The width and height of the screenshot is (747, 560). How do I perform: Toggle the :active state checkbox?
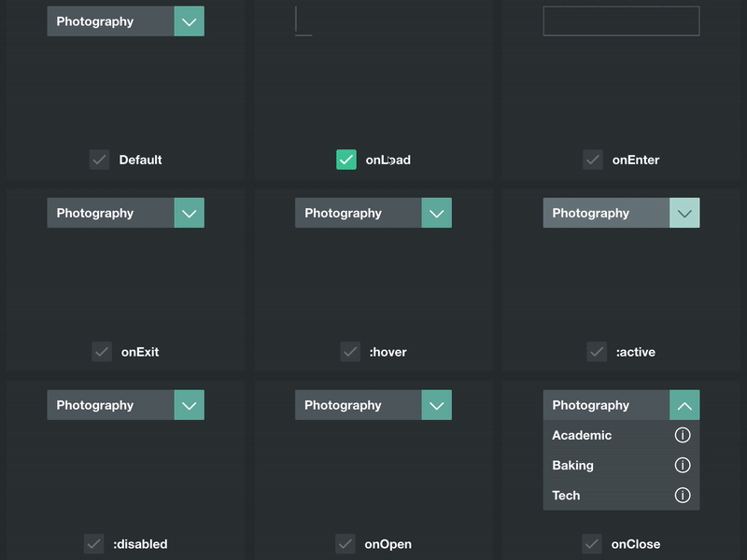(597, 352)
